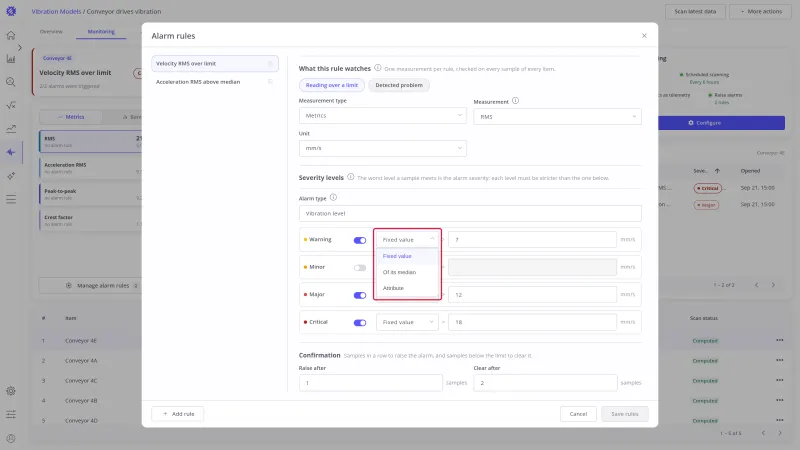Edit the Major threshold value 12 field

[x=532, y=294]
